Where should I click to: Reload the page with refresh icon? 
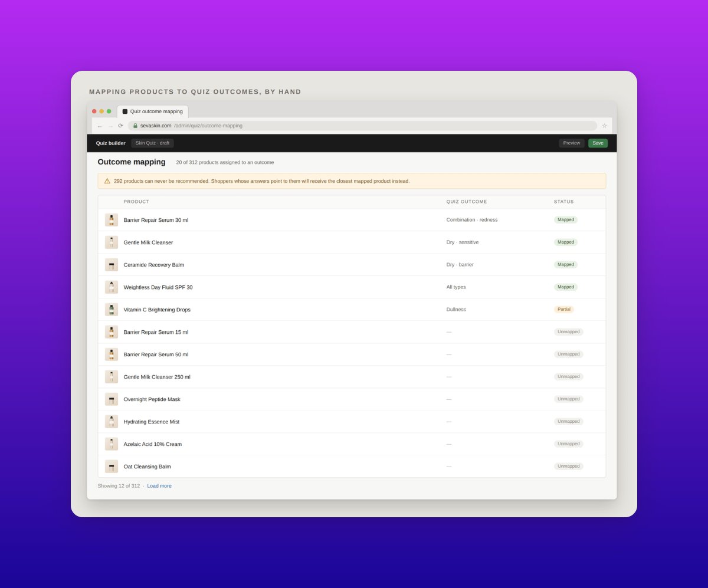coord(121,126)
